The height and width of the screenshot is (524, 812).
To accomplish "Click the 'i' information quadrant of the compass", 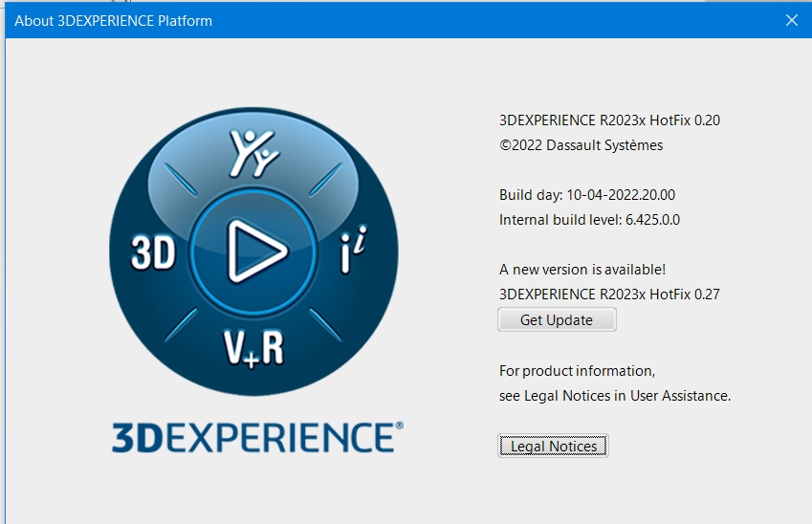I will click(x=353, y=251).
